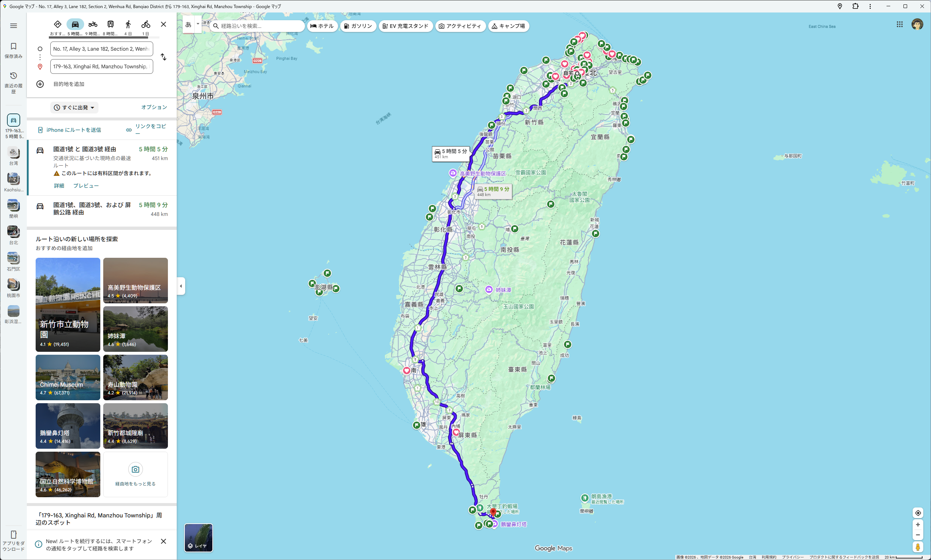Click the show-my-location target icon
The height and width of the screenshot is (560, 931).
pos(918,513)
